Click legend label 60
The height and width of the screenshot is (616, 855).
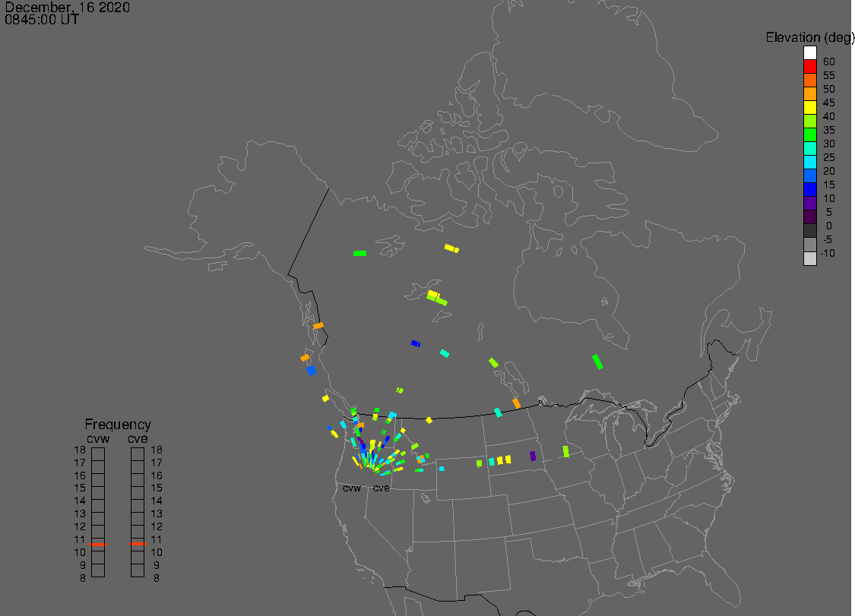[x=829, y=62]
